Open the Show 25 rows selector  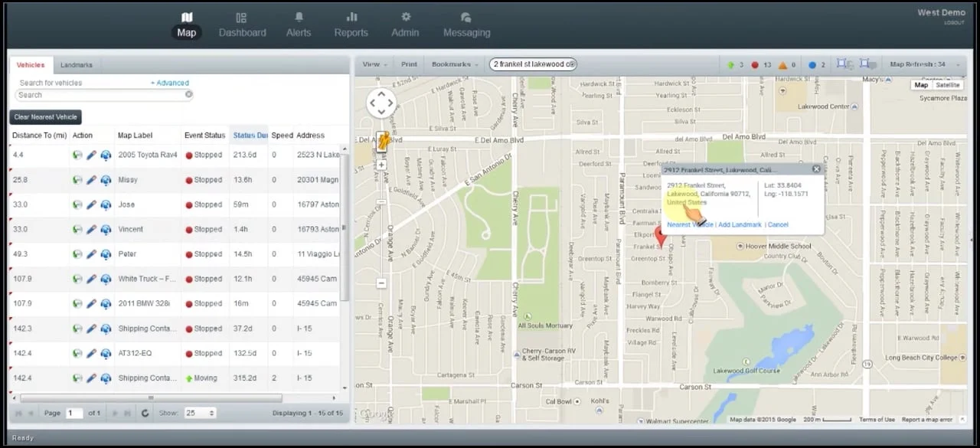pyautogui.click(x=200, y=414)
